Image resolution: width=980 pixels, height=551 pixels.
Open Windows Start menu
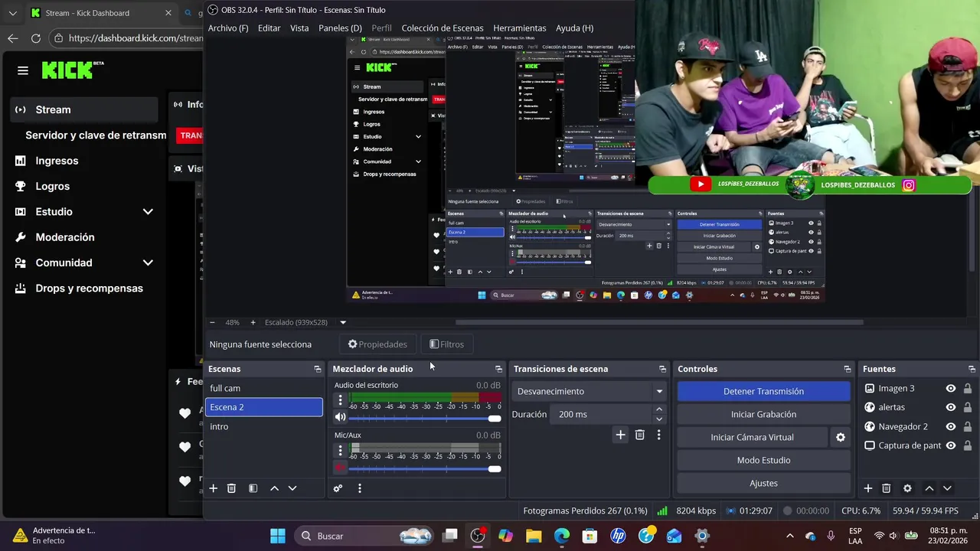tap(278, 536)
